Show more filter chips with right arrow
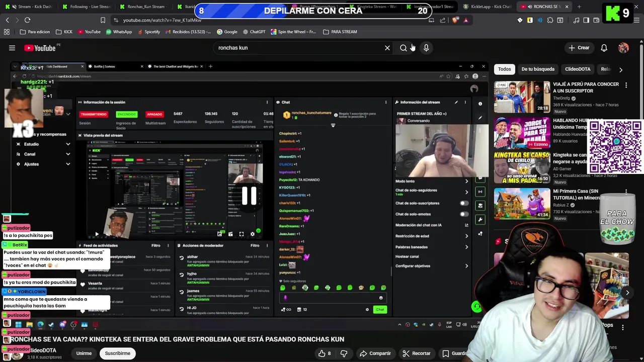Screen dimensions: 644x362 (620, 69)
